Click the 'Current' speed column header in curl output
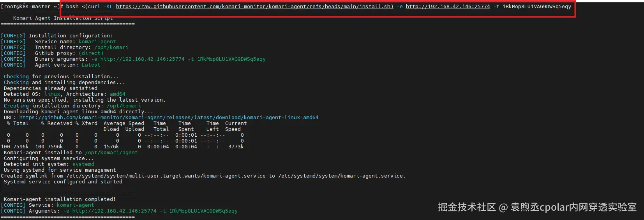 236,123
